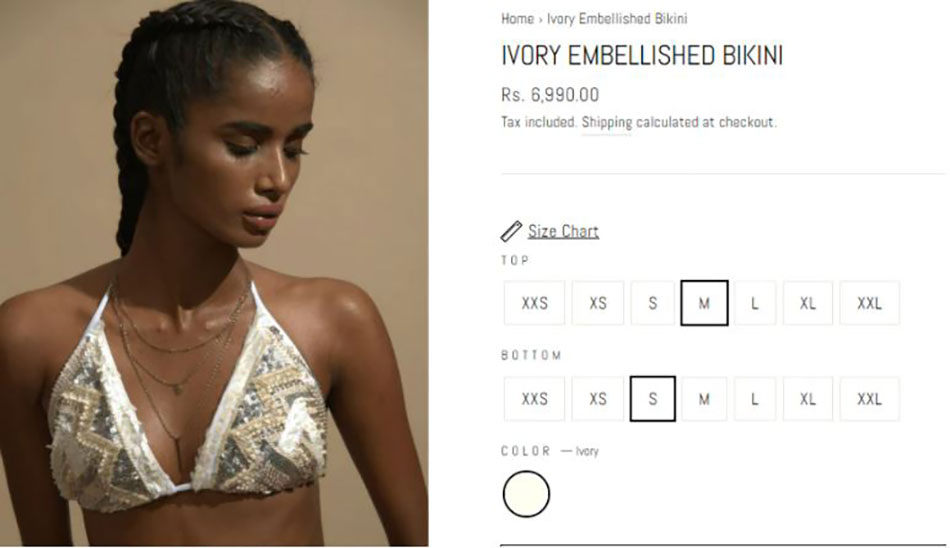
Task: Select the Ivory color swatch
Action: tap(526, 494)
